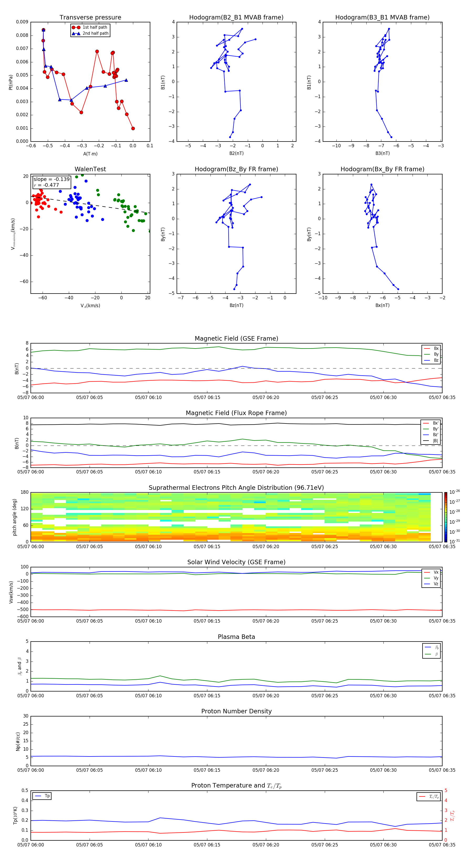The width and height of the screenshot is (473, 868).
Task: Click the Bz' legend entry
Action: point(431,435)
